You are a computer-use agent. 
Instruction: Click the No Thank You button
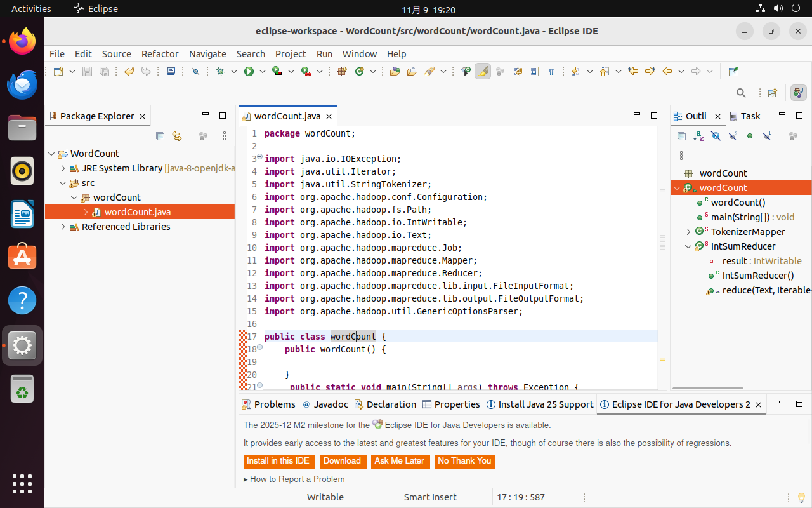coord(464,461)
